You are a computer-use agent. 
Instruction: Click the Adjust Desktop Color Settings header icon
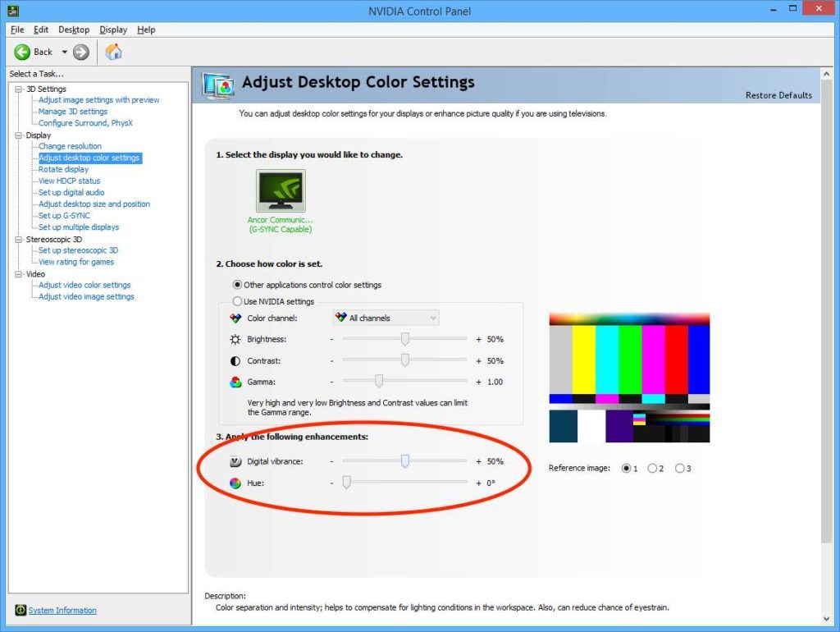217,85
